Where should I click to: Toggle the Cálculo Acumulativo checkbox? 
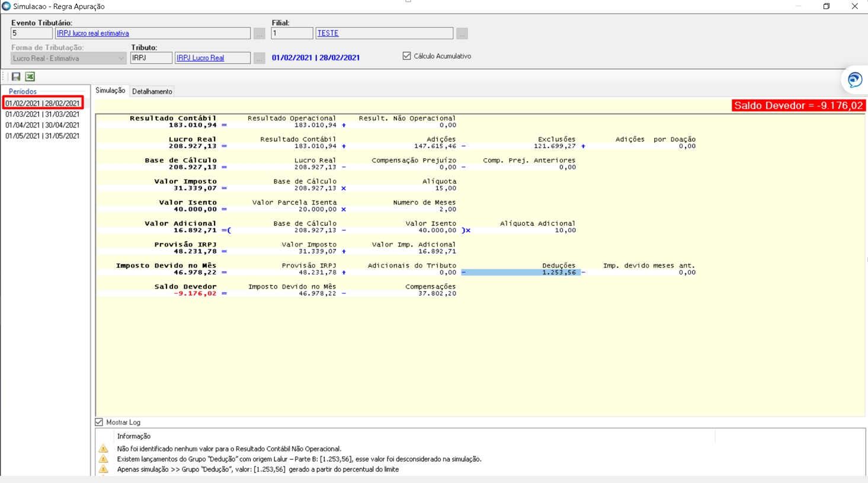406,56
